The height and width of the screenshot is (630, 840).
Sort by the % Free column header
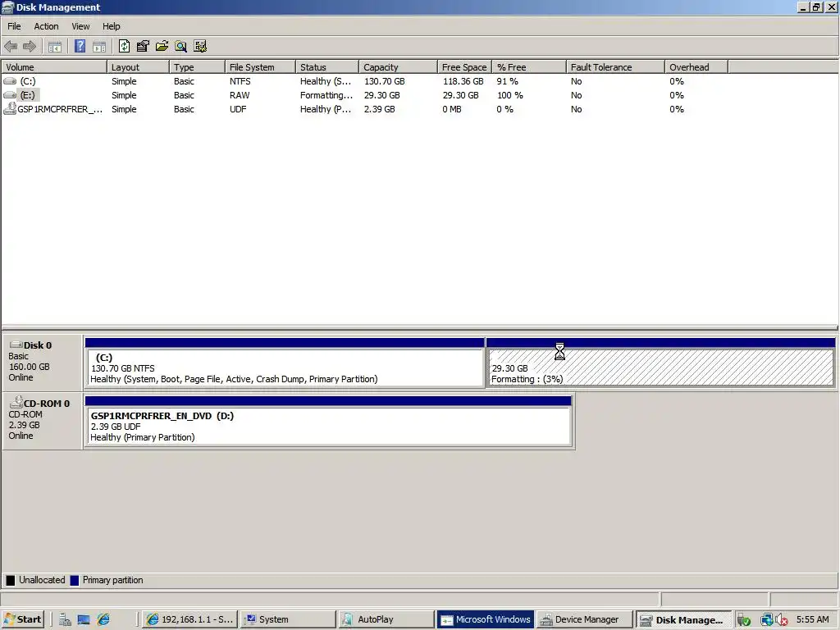tap(529, 67)
